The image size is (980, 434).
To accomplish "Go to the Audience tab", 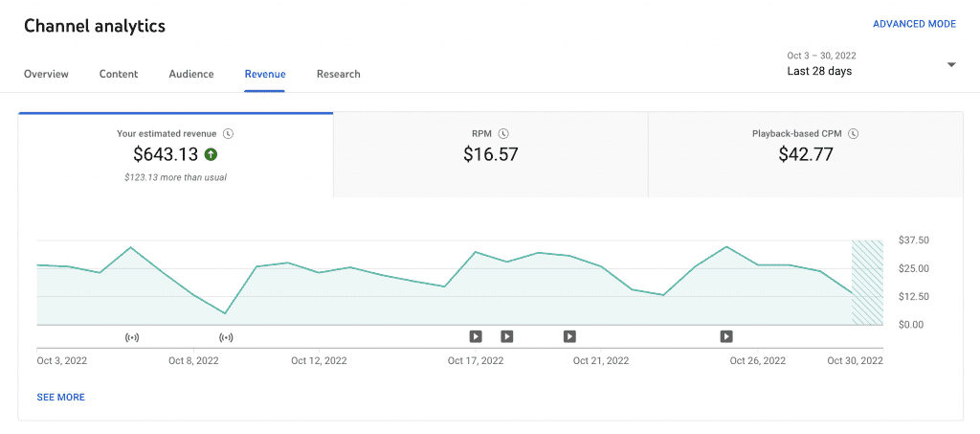I will point(191,74).
